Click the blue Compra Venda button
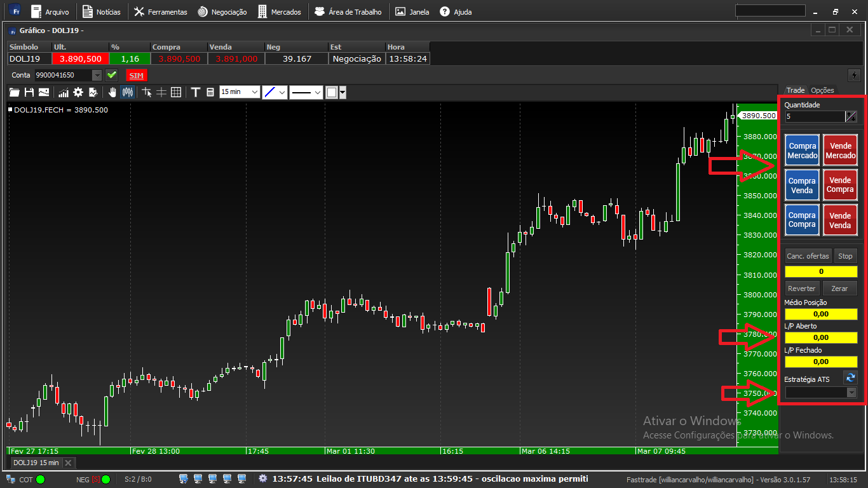 [803, 186]
